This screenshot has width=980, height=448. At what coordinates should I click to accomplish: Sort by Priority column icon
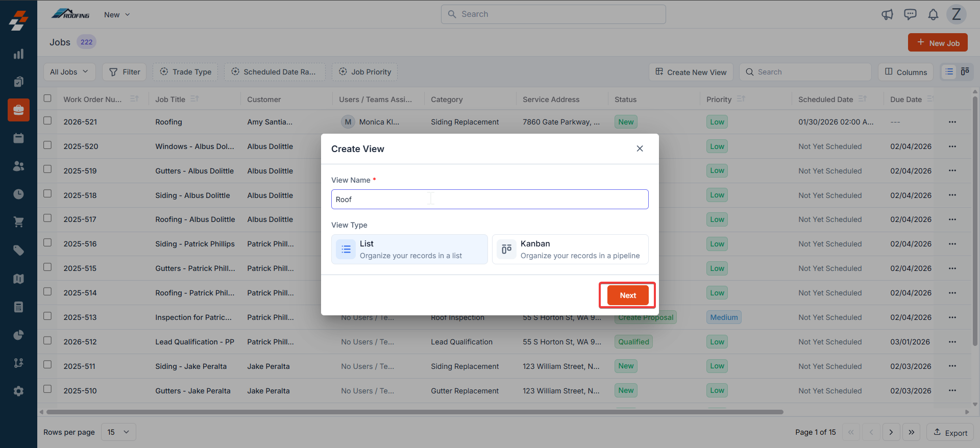(x=741, y=99)
